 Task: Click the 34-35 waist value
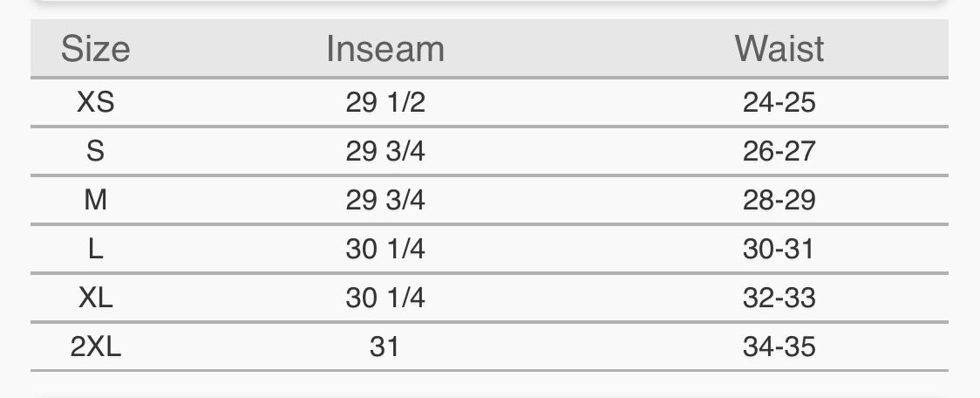click(x=779, y=347)
